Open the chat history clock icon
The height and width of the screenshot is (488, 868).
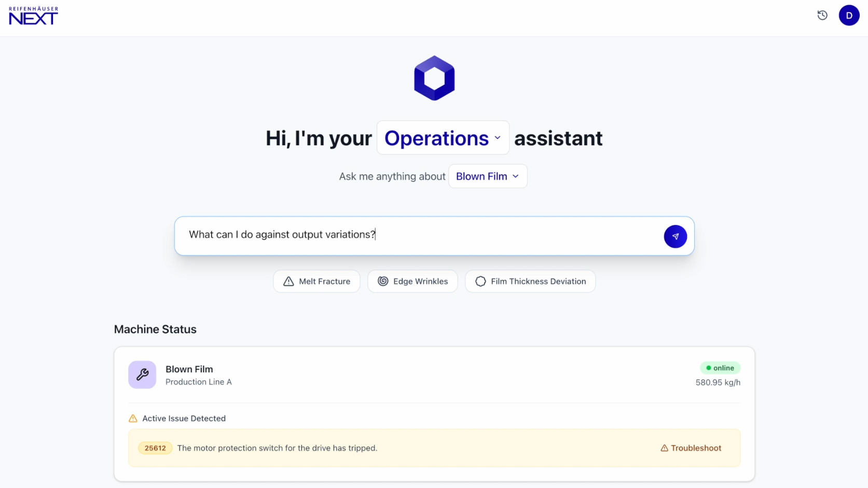coord(822,16)
